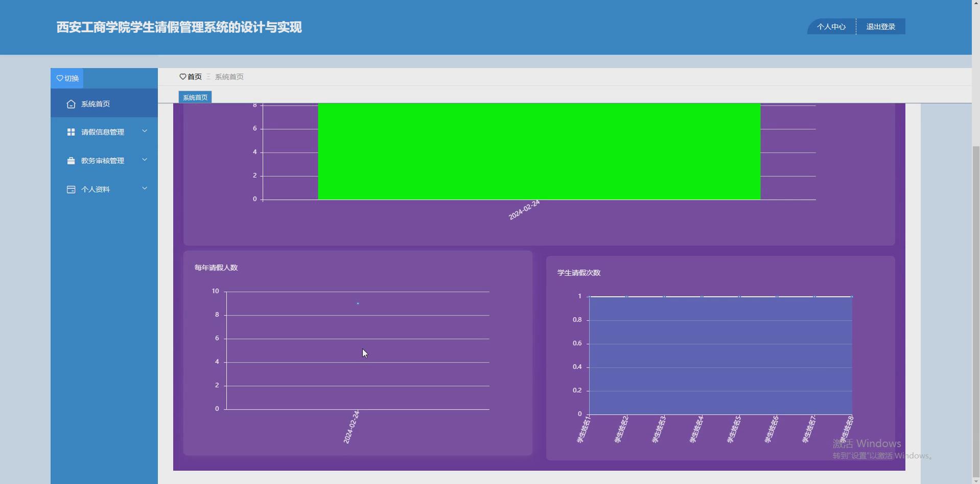Viewport: 980px width, 484px height.
Task: Click the briefcase icon for 教务审核管理
Action: (x=71, y=160)
